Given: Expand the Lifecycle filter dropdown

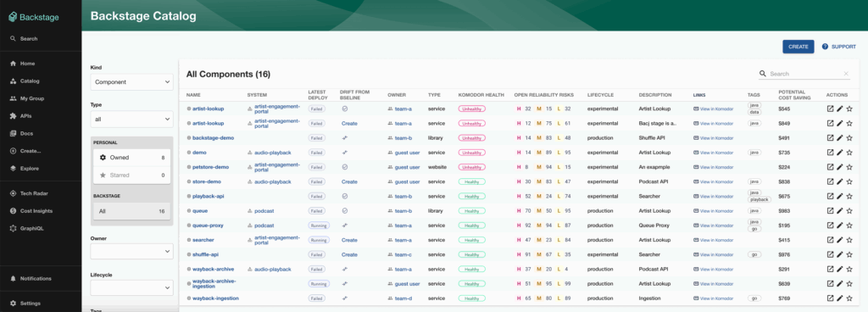Looking at the screenshot, I should click(131, 287).
